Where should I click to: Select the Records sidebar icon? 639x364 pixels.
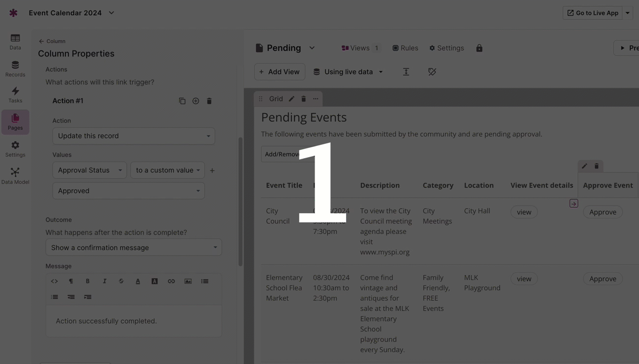click(x=15, y=68)
